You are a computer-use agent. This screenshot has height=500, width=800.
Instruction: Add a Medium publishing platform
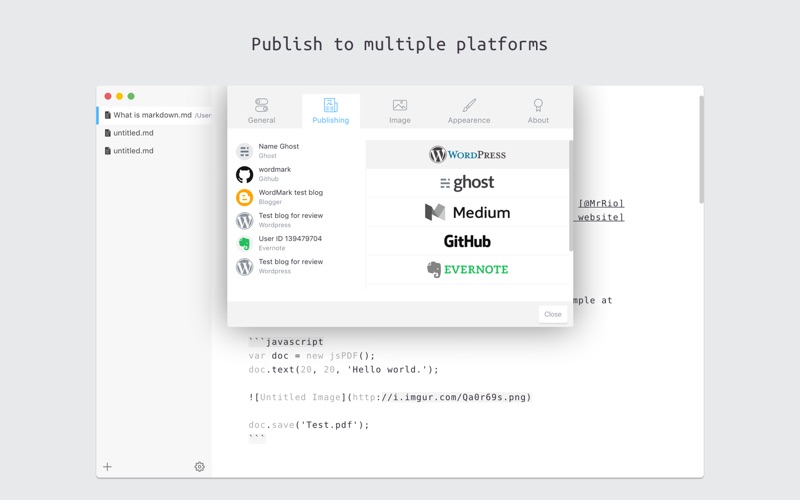point(467,212)
